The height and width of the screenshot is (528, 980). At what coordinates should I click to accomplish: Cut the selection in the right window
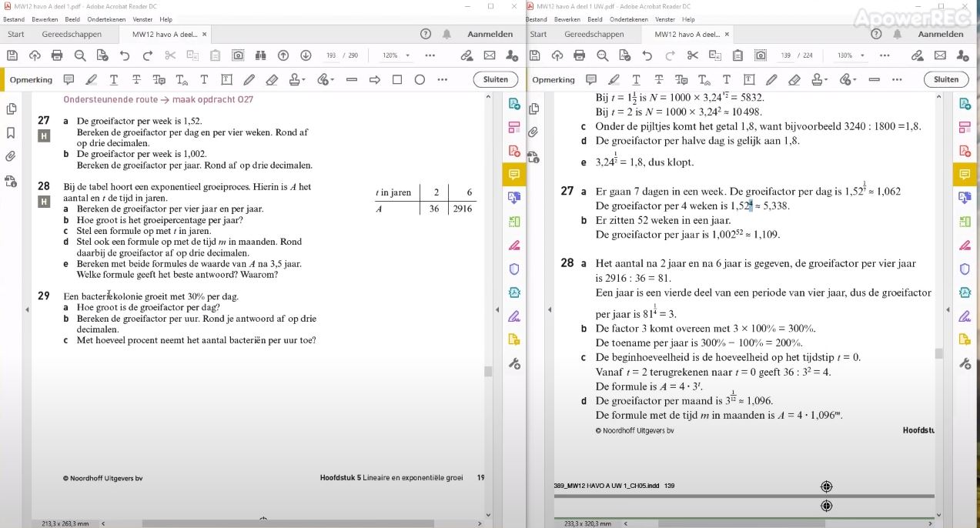[x=692, y=55]
